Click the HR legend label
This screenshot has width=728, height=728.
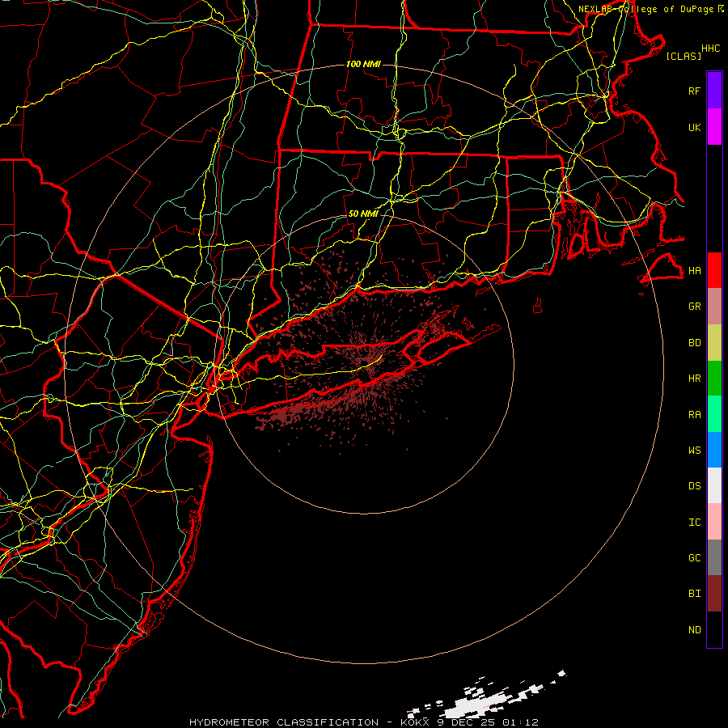click(x=695, y=379)
